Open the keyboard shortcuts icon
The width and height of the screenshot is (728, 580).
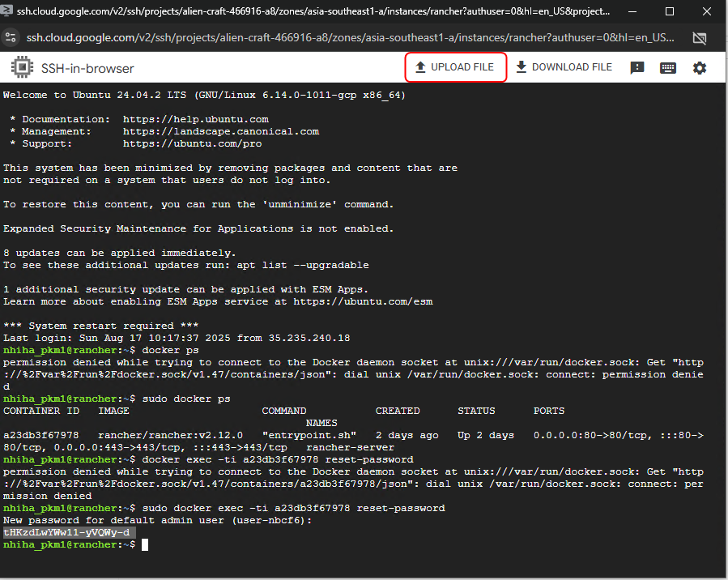(x=668, y=68)
